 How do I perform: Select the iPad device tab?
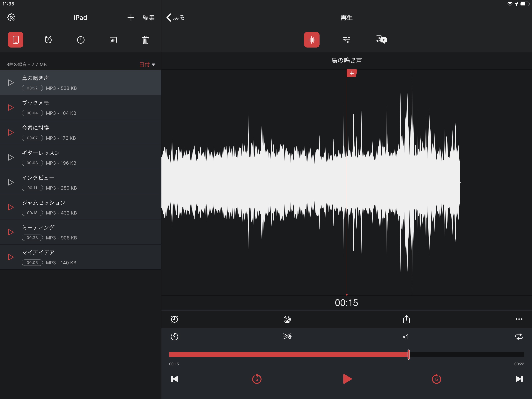(x=16, y=40)
